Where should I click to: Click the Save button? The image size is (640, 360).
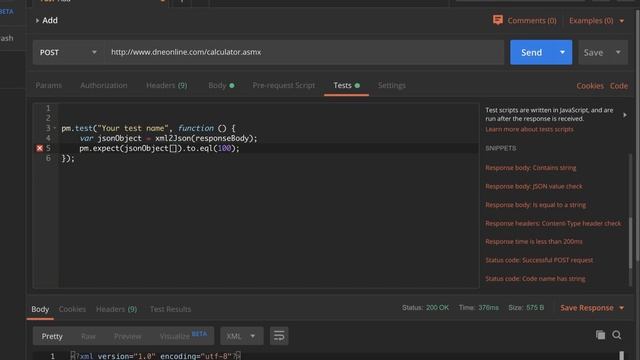[x=593, y=52]
